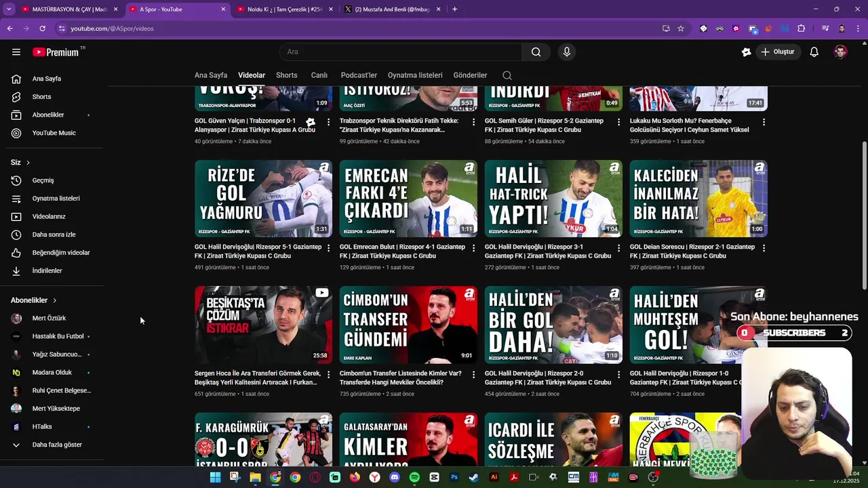Reload the page in the browser
The image size is (868, 488).
42,28
